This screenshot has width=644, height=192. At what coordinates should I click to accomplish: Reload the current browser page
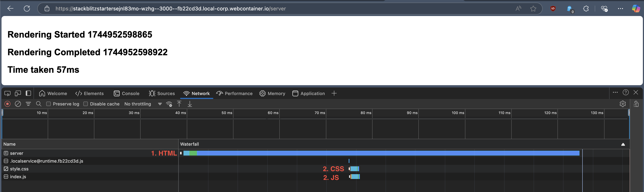[27, 9]
